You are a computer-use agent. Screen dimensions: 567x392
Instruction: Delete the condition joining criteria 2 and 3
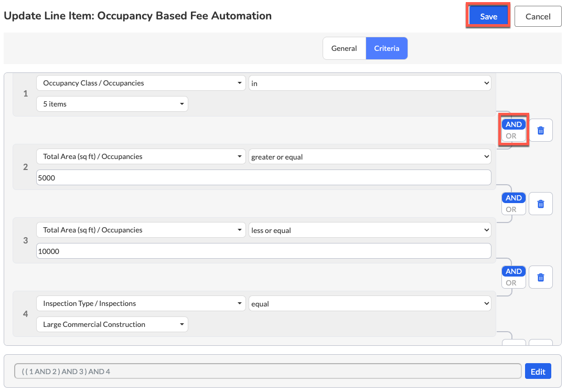pos(541,204)
